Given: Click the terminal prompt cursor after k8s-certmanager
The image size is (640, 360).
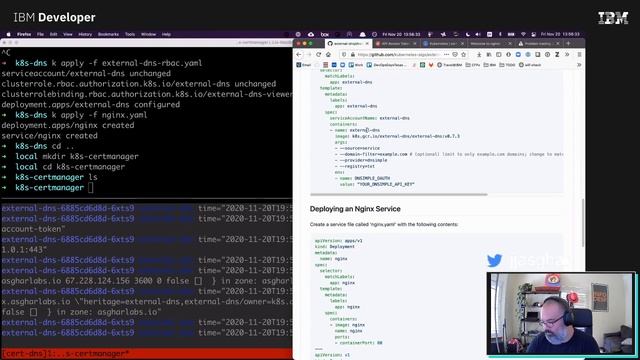Looking at the screenshot, I should pyautogui.click(x=91, y=188).
